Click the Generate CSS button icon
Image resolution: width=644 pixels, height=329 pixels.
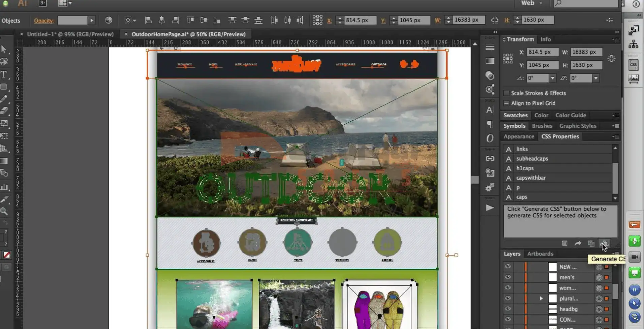tap(604, 243)
